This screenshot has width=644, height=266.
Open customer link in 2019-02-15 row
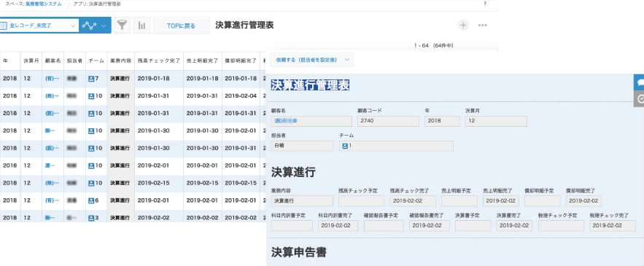(x=53, y=183)
